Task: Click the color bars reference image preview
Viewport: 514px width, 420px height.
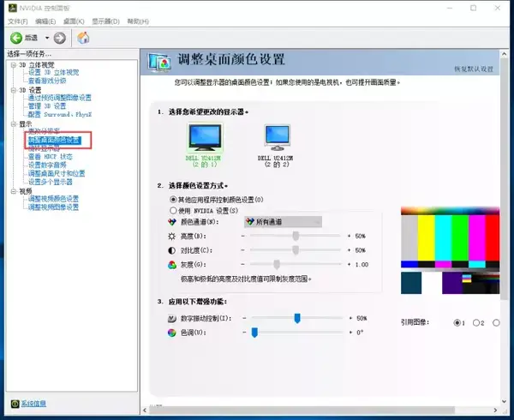Action: click(x=450, y=250)
